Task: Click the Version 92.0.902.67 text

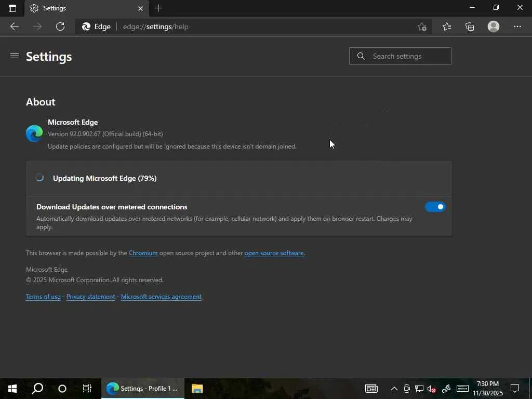Action: [105, 134]
